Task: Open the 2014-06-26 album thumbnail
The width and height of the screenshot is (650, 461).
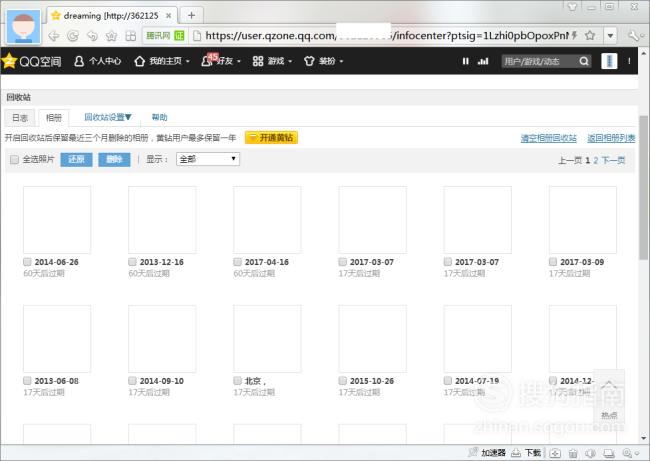Action: (x=57, y=220)
